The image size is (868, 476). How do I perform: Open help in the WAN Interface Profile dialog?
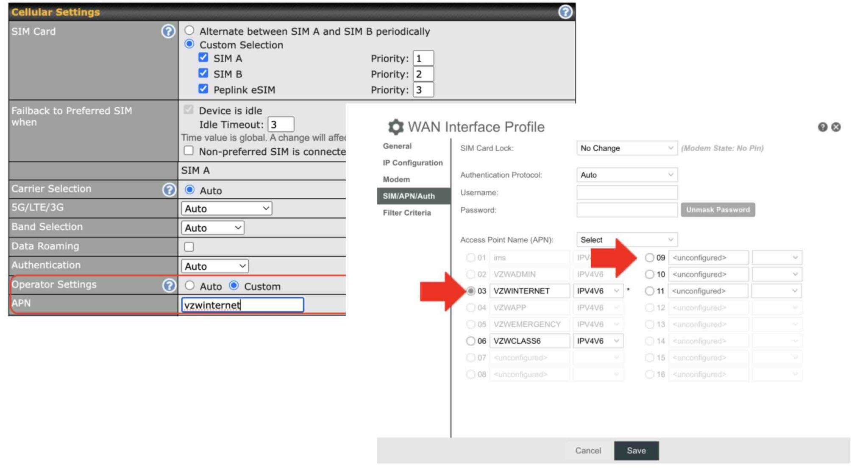[822, 127]
